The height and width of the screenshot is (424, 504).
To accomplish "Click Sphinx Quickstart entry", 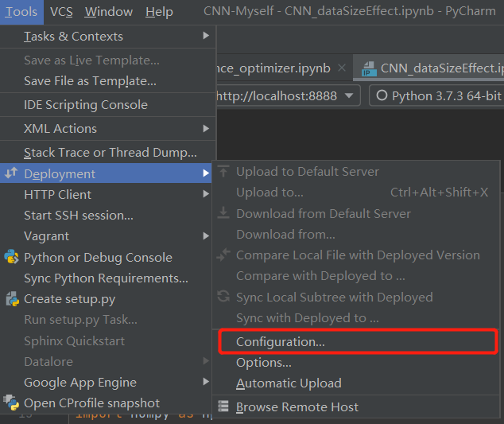I will pyautogui.click(x=106, y=340).
